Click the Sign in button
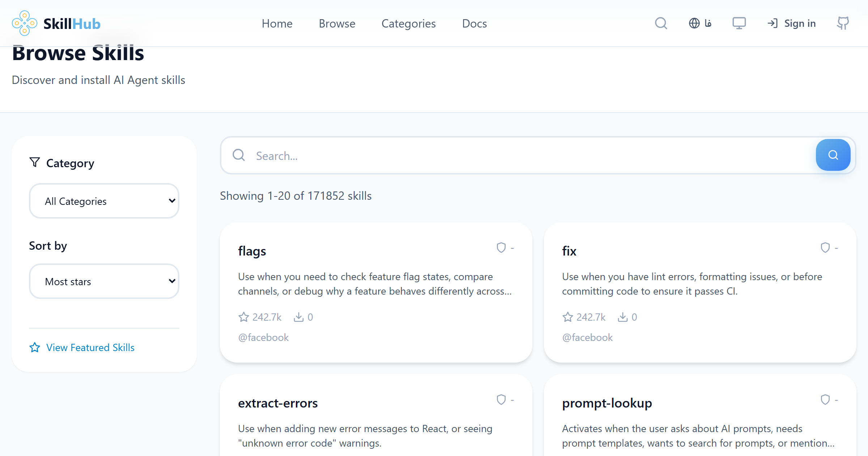The width and height of the screenshot is (868, 456). point(791,23)
